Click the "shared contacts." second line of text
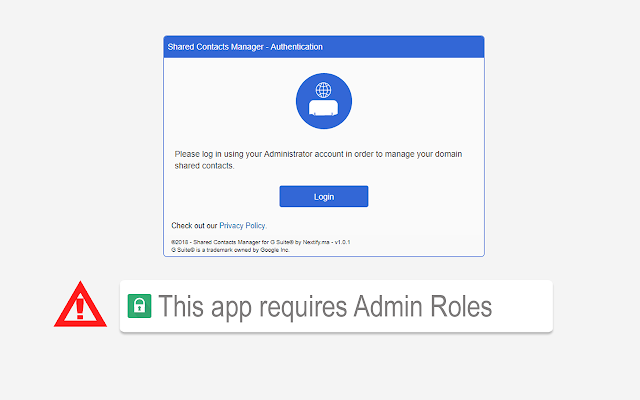The width and height of the screenshot is (640, 400). pyautogui.click(x=204, y=166)
